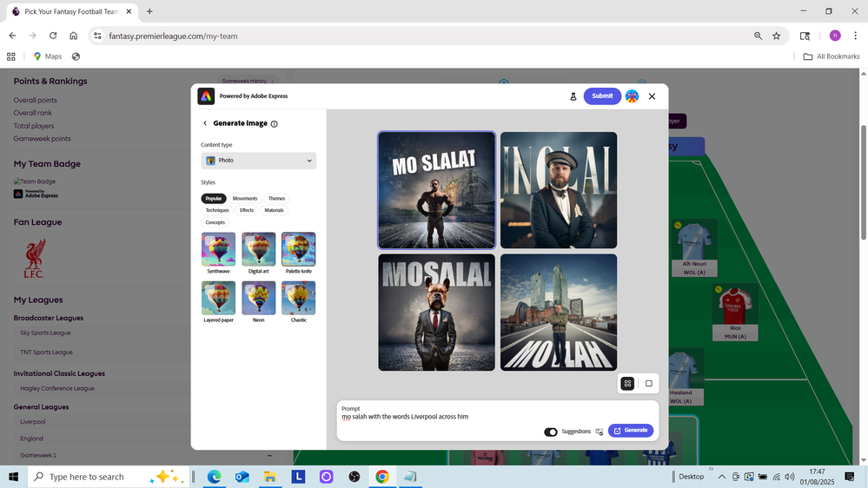Image resolution: width=868 pixels, height=488 pixels.
Task: Select the Concepts styles tab
Action: (x=215, y=222)
